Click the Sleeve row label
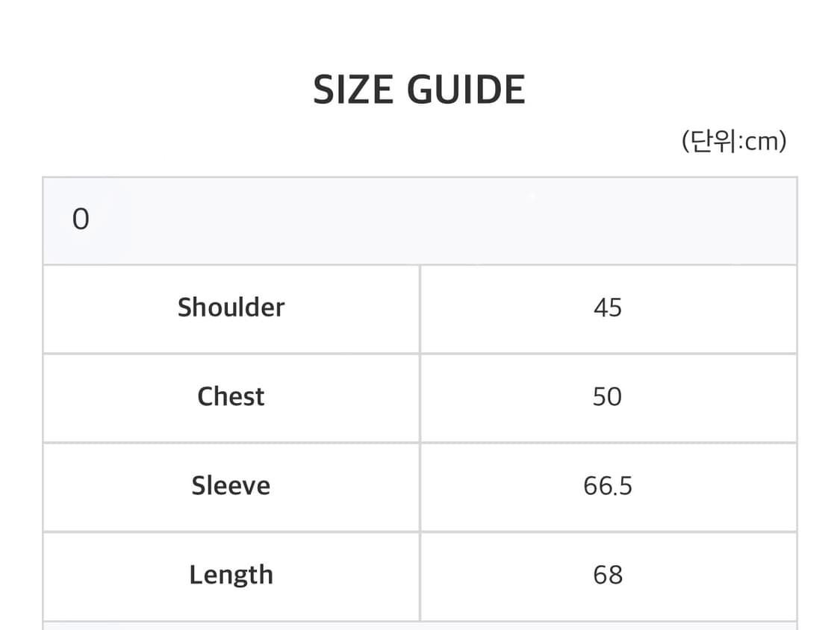The image size is (840, 630). [x=231, y=486]
